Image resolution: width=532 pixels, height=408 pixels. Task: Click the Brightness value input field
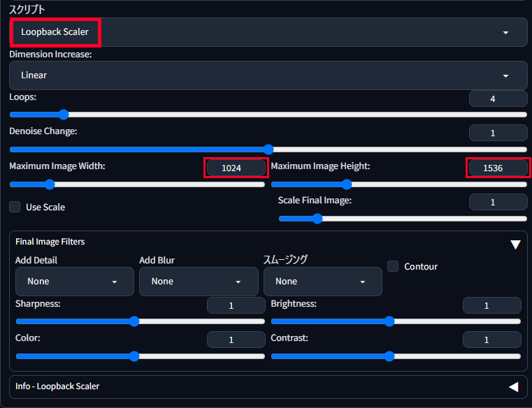click(x=491, y=305)
